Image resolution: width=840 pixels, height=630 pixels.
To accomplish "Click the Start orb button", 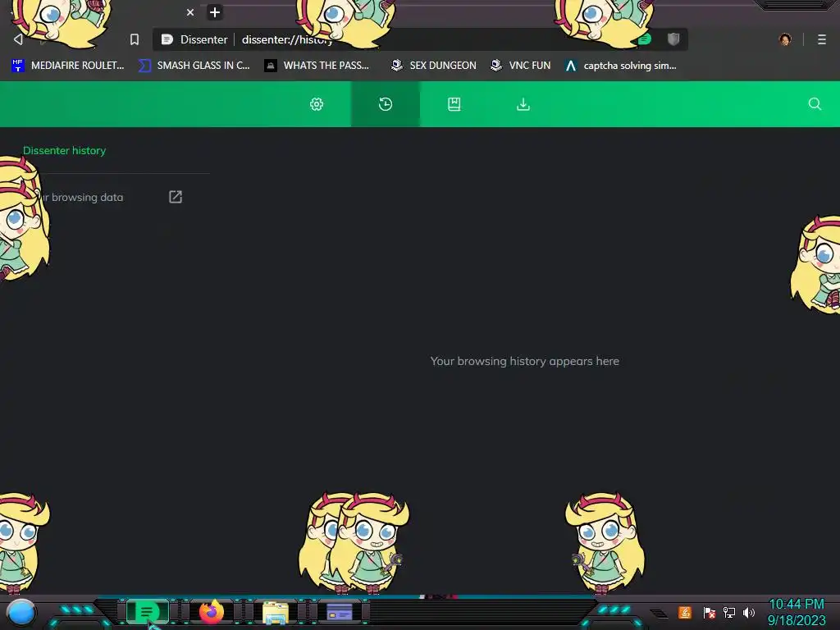I will tap(21, 613).
